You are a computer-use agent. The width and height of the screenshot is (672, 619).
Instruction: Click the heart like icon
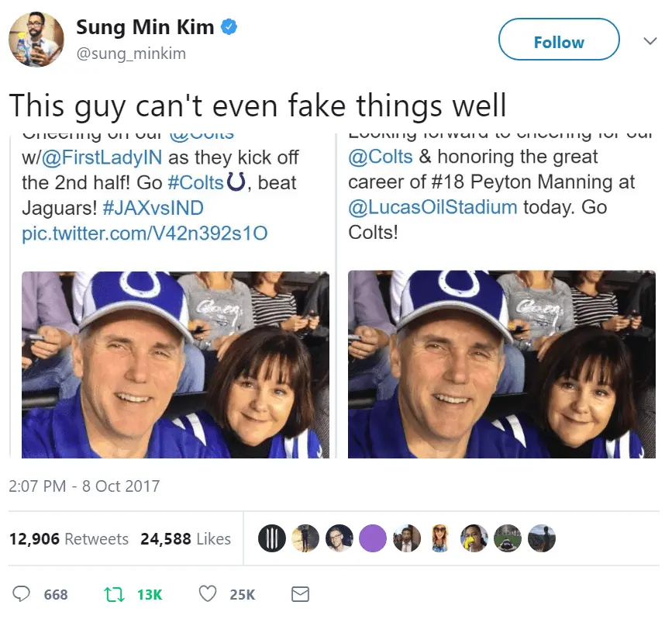point(208,594)
